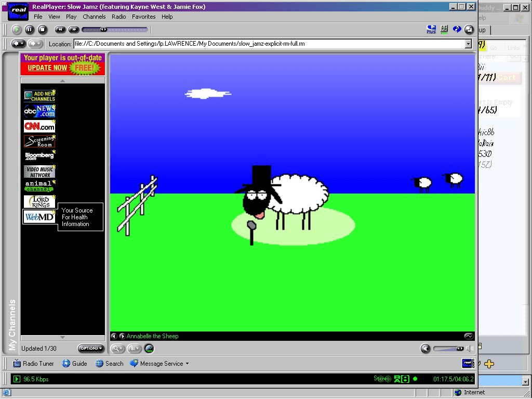This screenshot has width=532, height=399.
Task: Open the Animal Channel
Action: [x=39, y=186]
